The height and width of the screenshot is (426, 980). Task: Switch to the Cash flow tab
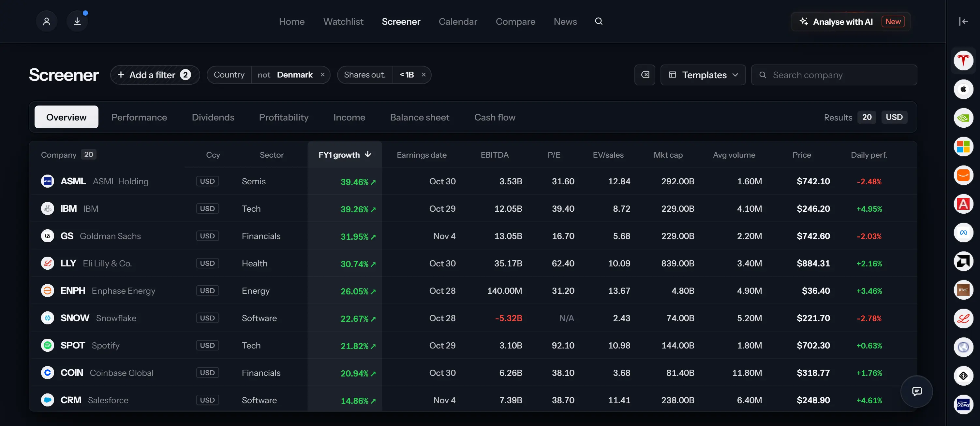point(495,117)
